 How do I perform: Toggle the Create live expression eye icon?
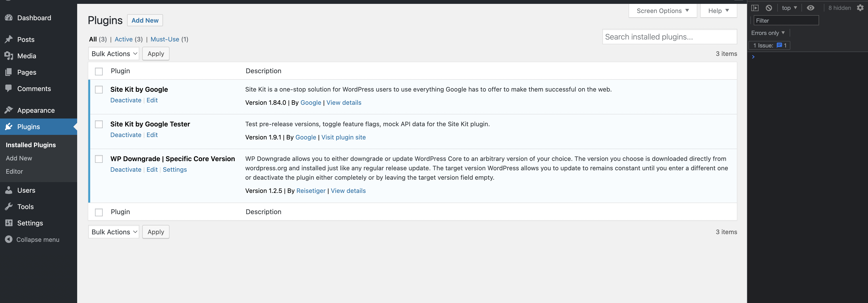[811, 7]
